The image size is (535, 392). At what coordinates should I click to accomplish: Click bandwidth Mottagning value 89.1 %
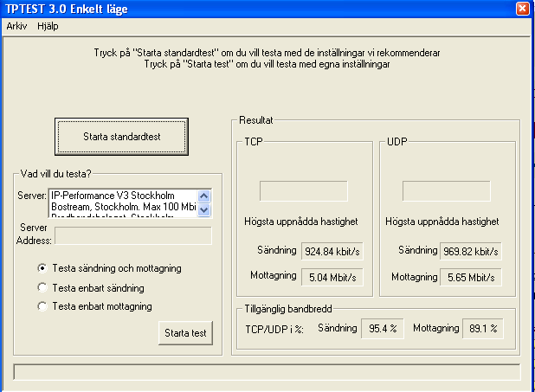[483, 329]
